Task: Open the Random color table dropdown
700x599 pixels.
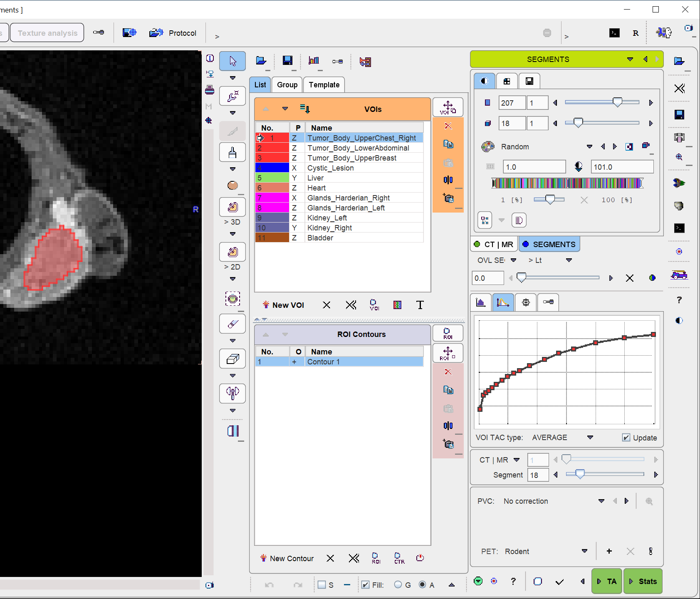Action: [589, 146]
